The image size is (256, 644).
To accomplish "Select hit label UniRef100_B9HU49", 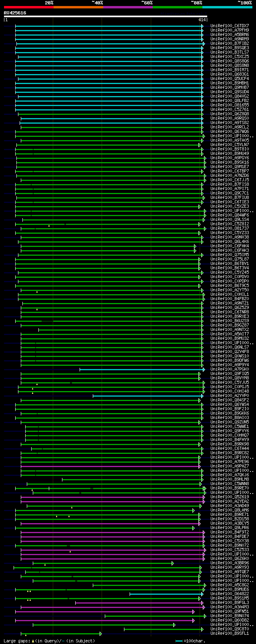I will (x=230, y=153).
